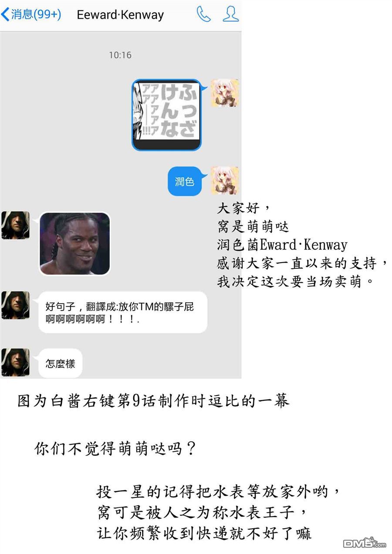This screenshot has height=554, width=392.
Task: Tap the back arrow to messages
Action: [x=5, y=14]
